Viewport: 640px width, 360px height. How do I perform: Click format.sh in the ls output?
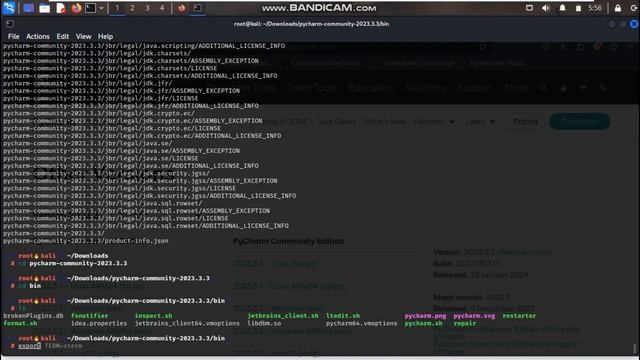click(20, 323)
